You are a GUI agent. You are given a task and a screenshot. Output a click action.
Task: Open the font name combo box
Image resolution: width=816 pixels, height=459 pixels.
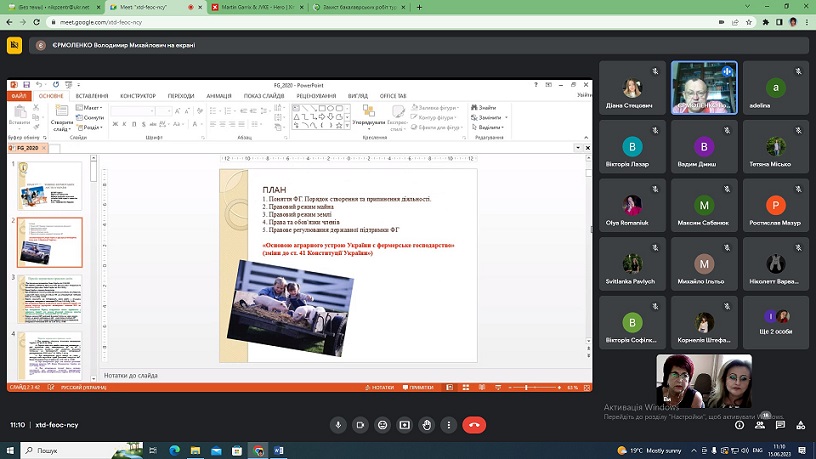pyautogui.click(x=133, y=111)
